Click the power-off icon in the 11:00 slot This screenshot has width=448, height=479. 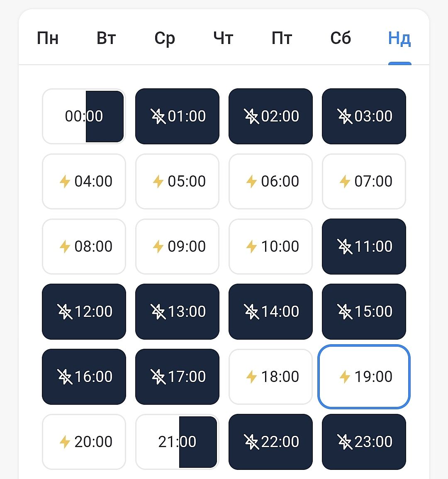point(345,246)
